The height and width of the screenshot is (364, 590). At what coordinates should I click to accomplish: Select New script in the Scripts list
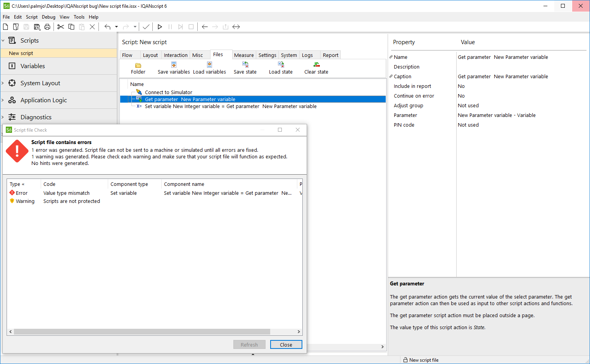[59, 53]
